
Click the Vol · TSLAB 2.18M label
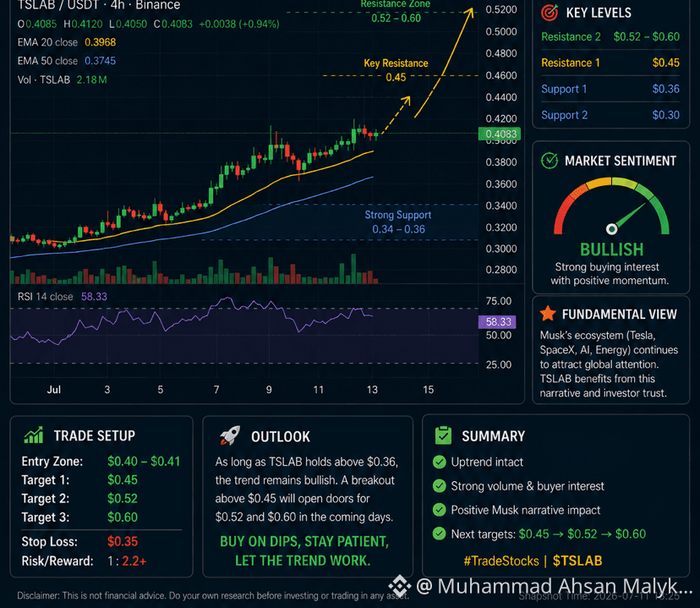pyautogui.click(x=62, y=79)
